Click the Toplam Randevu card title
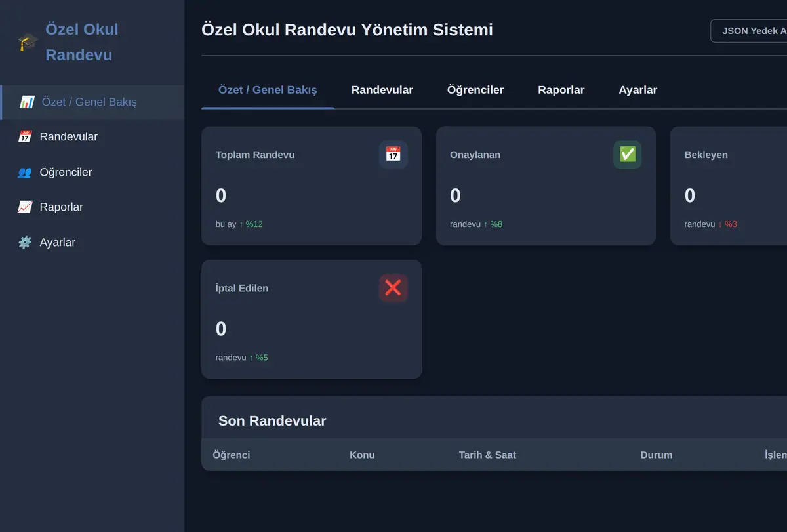 [x=255, y=155]
